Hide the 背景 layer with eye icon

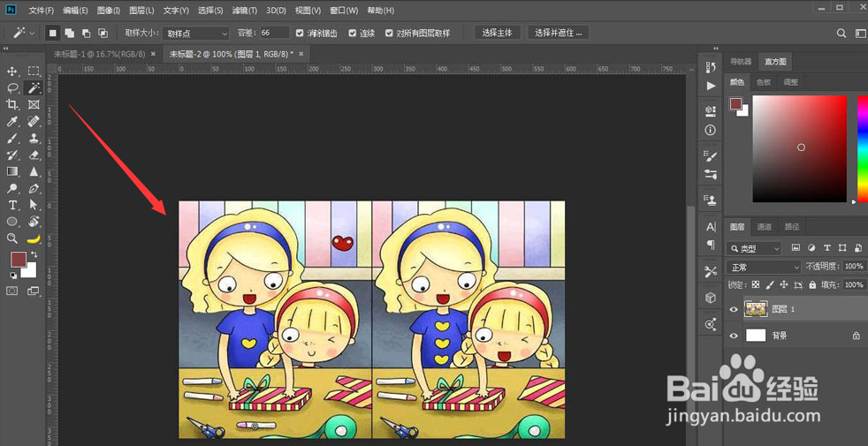734,336
